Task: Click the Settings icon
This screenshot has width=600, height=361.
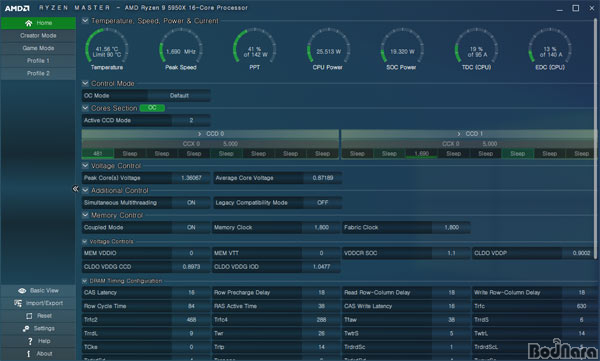Action: pos(26,328)
